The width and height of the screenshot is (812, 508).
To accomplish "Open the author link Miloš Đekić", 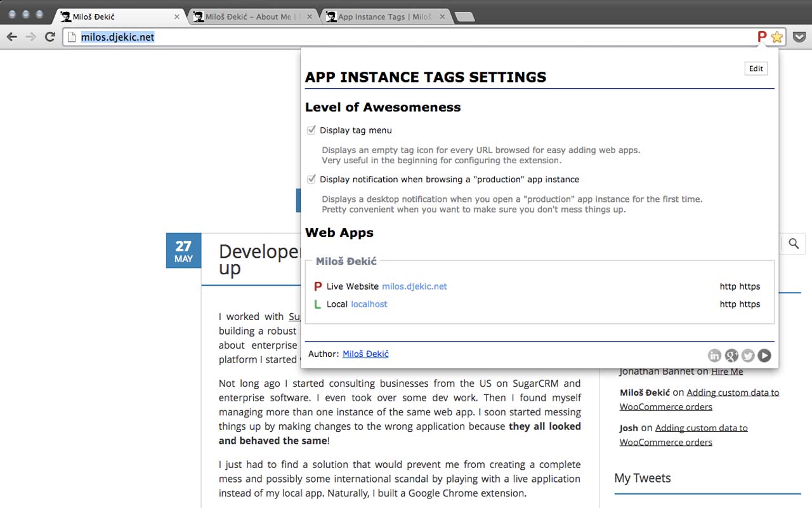I will [365, 354].
